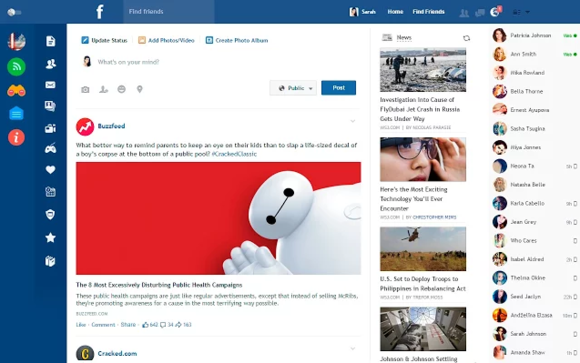
Task: Open the games controller icon
Action: (50, 148)
